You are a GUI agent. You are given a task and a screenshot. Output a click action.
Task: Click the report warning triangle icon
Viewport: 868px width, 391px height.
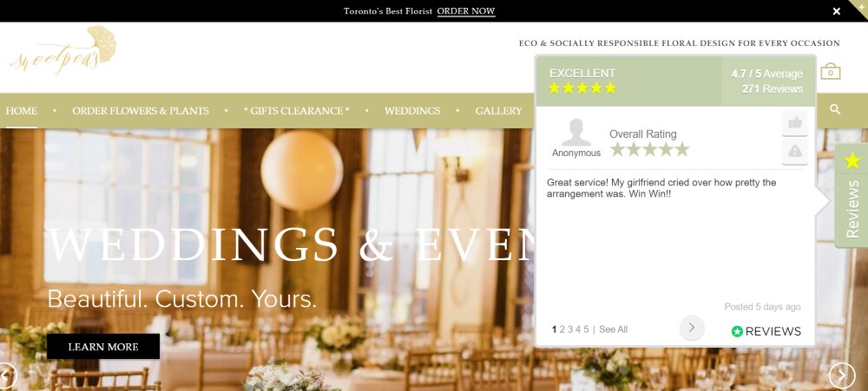point(795,151)
